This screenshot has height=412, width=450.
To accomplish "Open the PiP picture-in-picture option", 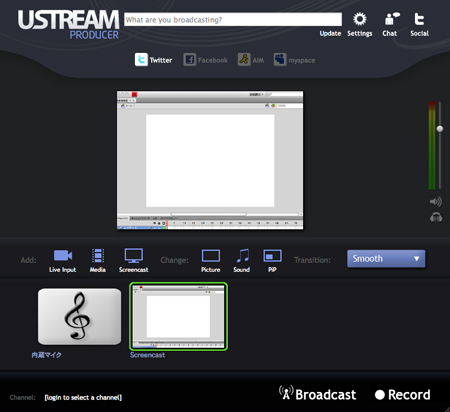I will pyautogui.click(x=272, y=256).
